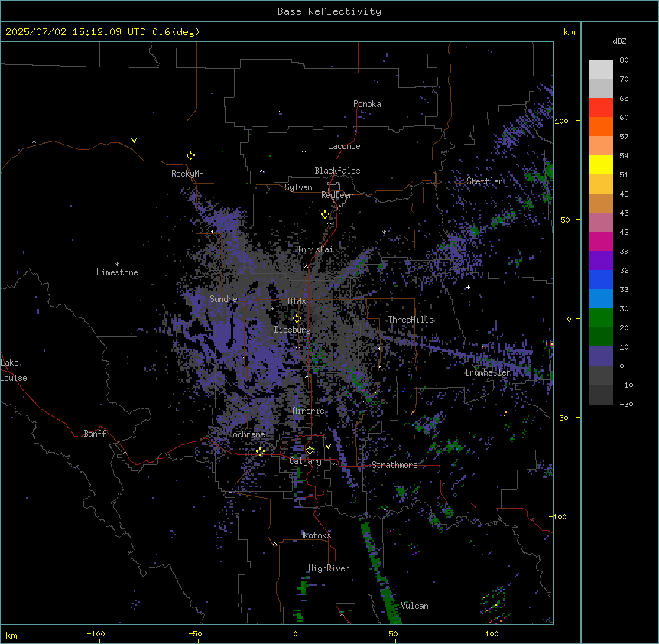The image size is (659, 644).
Task: Select the Calgary label
Action: (x=306, y=461)
